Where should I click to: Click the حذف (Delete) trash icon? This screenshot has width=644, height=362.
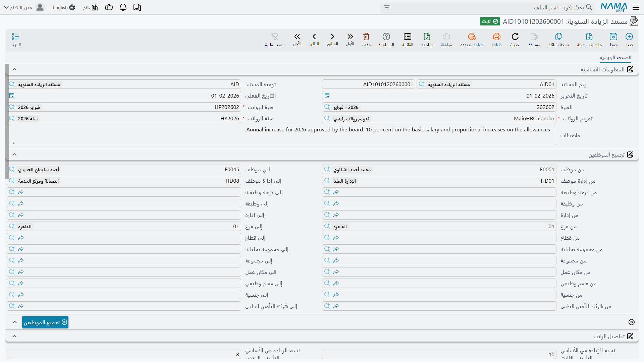pos(366,37)
